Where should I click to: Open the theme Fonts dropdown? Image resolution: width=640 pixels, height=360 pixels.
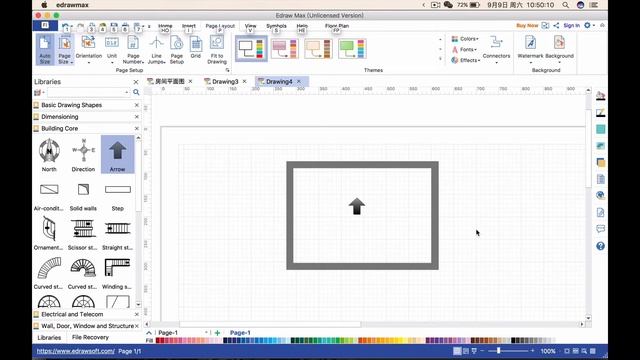[x=464, y=49]
